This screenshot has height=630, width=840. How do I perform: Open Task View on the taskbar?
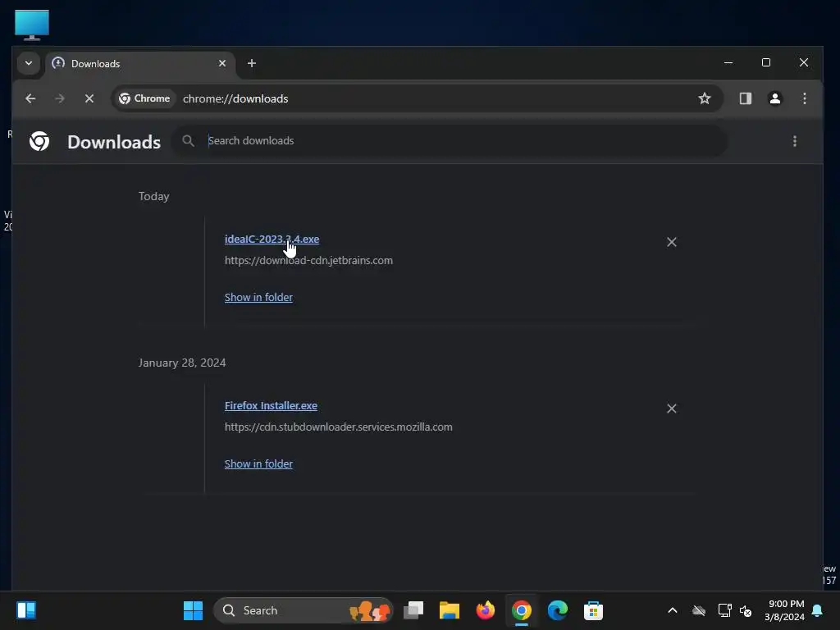pyautogui.click(x=413, y=610)
